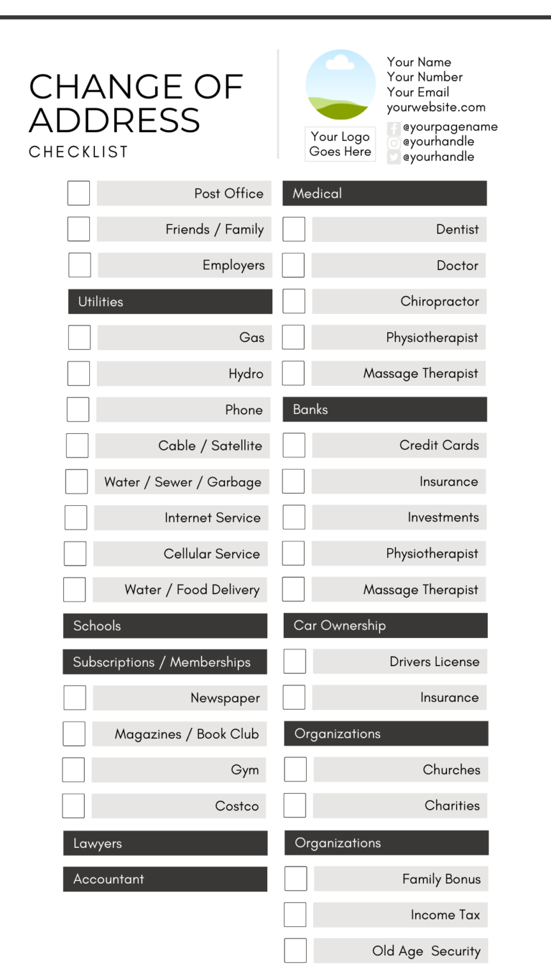Click the Medical section header
This screenshot has width=551, height=980.
pos(385,193)
